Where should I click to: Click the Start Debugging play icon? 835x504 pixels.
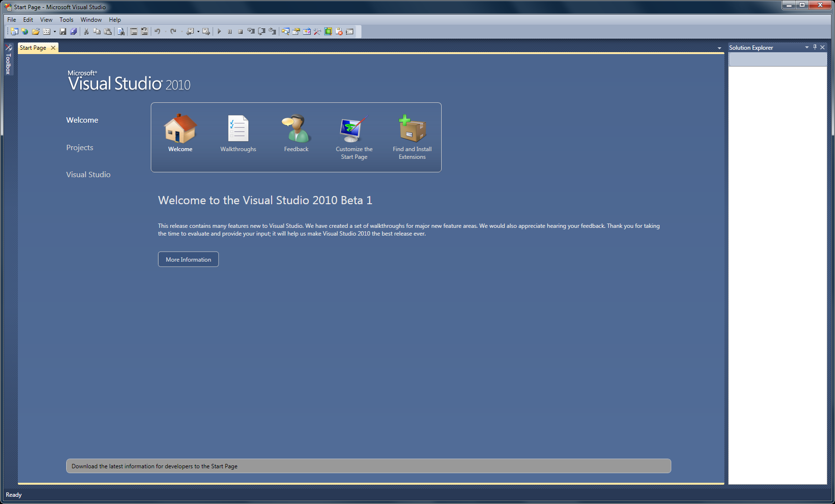[219, 31]
